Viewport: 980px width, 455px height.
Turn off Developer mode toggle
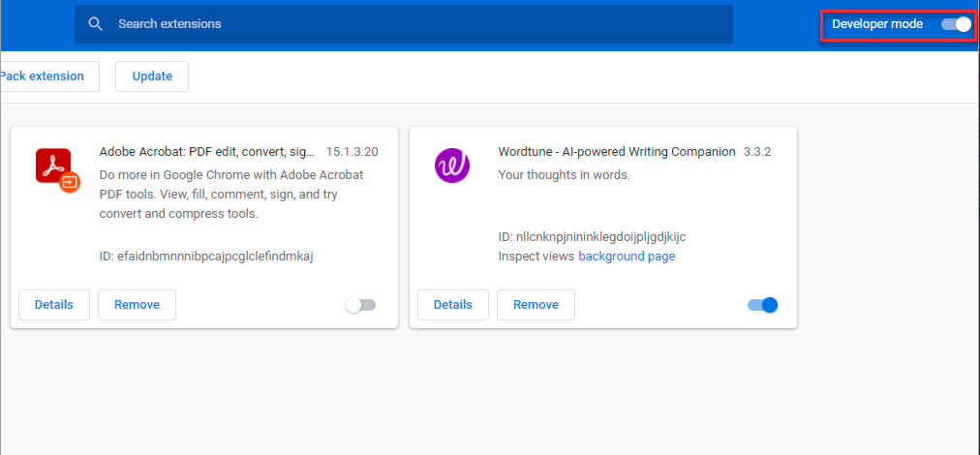point(956,24)
